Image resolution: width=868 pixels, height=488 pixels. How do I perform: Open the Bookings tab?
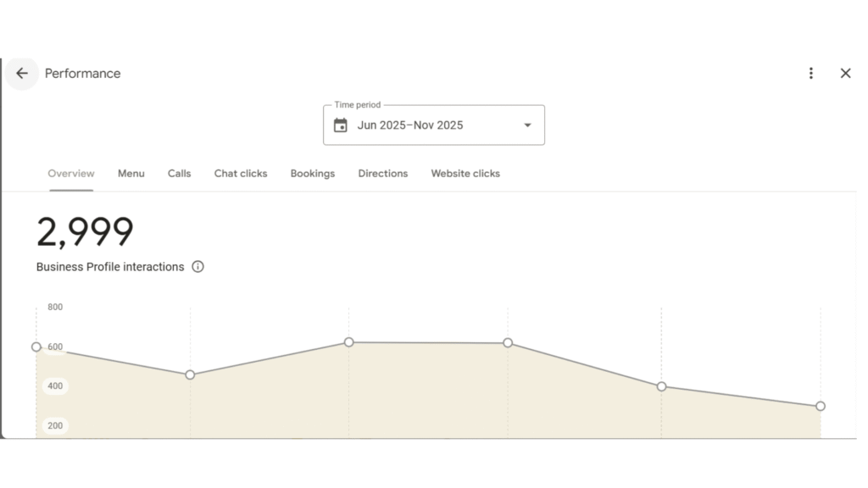pyautogui.click(x=313, y=174)
